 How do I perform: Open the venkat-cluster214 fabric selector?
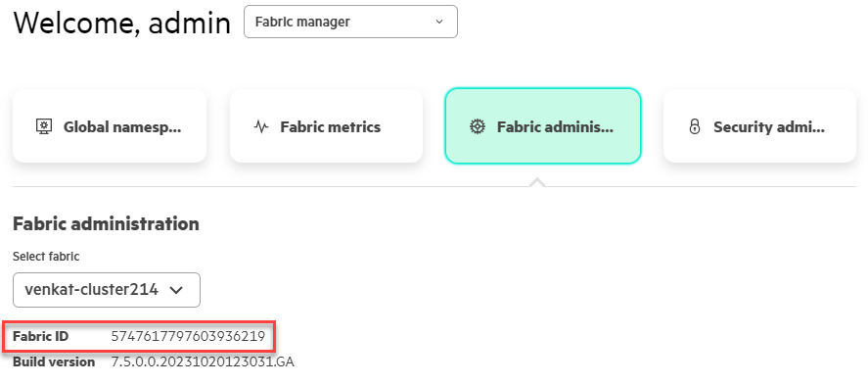[107, 290]
